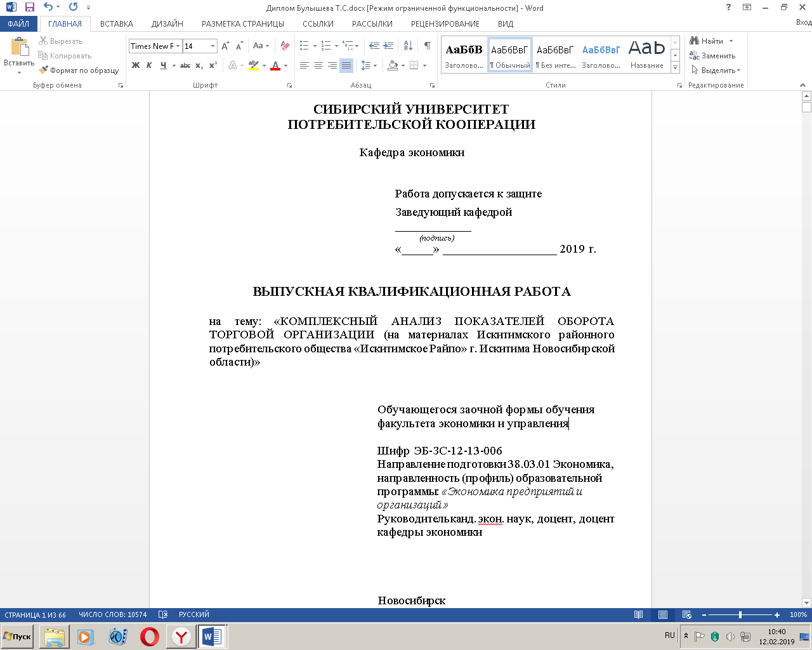Screen dimensions: 812x650
Task: Apply the red font color button
Action: point(275,65)
